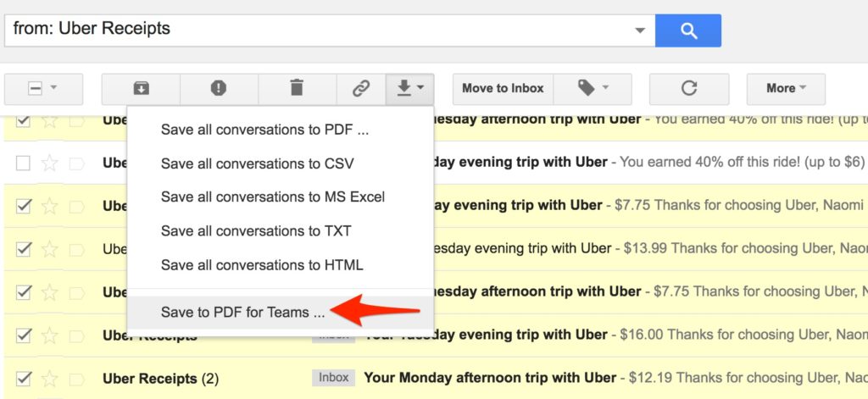Star the unchecked 40% off evening trip email
Viewport: 868px width, 399px height.
50,163
